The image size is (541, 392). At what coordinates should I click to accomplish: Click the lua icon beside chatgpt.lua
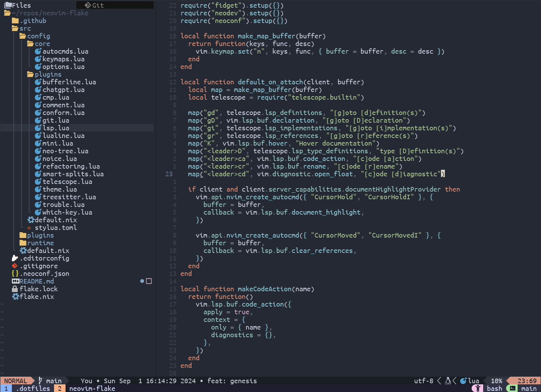click(x=38, y=90)
